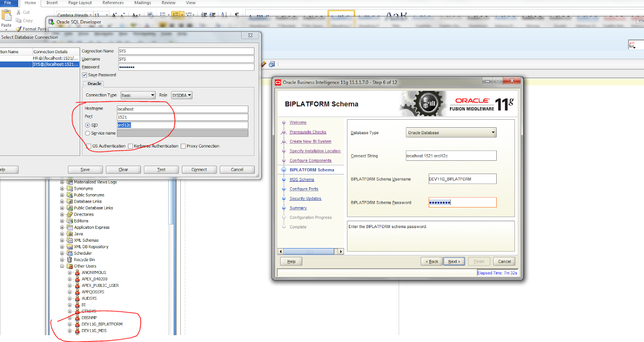The height and width of the screenshot is (342, 644).
Task: Open the MDS Schema step link
Action: click(x=302, y=180)
